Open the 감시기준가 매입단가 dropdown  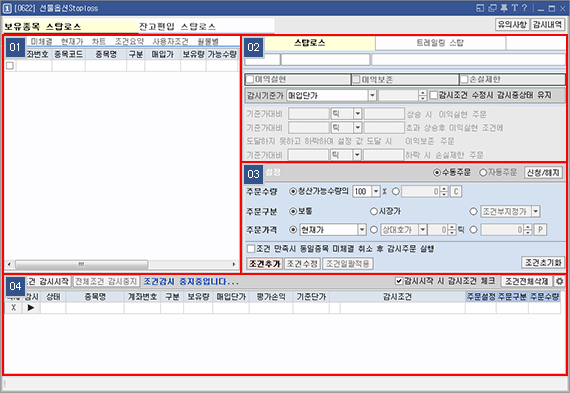tap(372, 96)
